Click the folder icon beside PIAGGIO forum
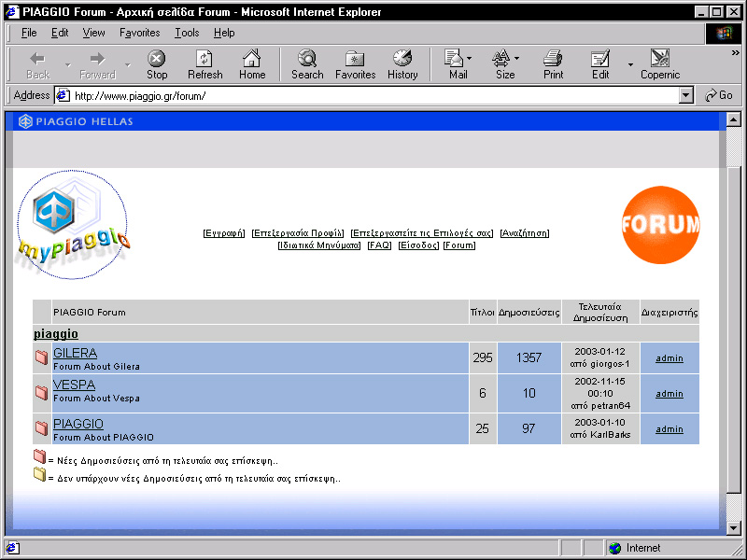This screenshot has height=560, width=747. pyautogui.click(x=41, y=428)
